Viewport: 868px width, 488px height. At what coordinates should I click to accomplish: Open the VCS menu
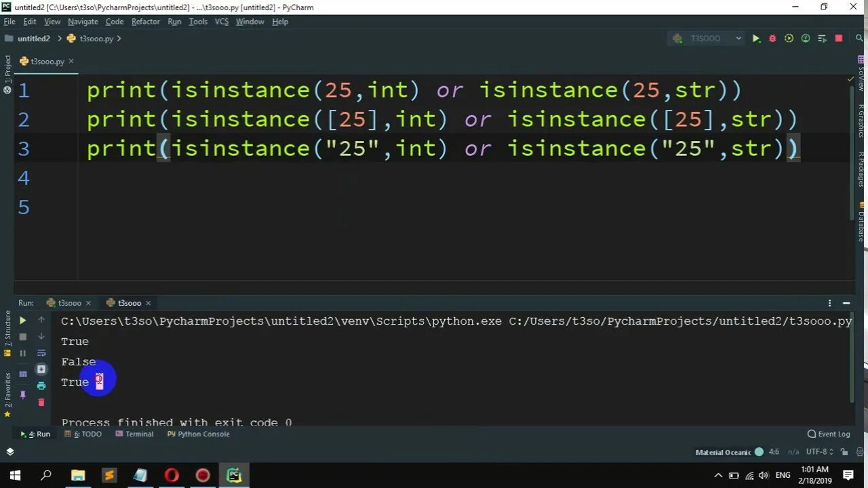point(222,22)
